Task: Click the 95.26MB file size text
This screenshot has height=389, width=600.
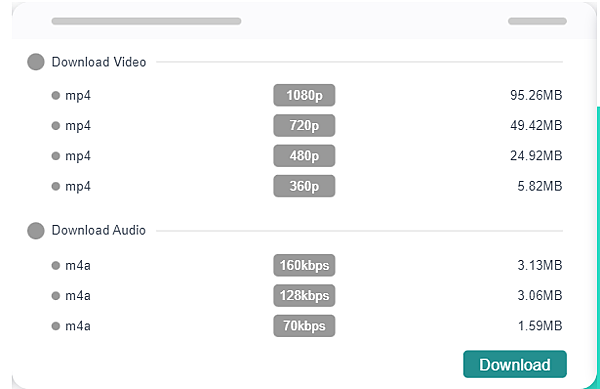Action: coord(536,95)
